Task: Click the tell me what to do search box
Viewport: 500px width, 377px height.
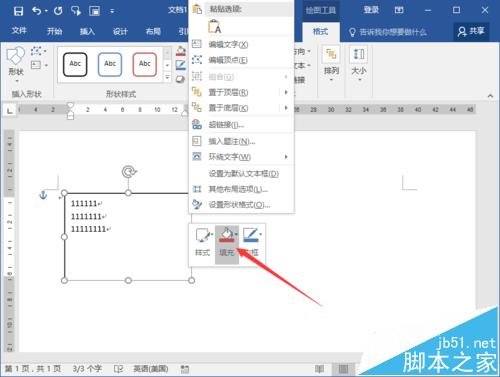Action: pos(387,32)
